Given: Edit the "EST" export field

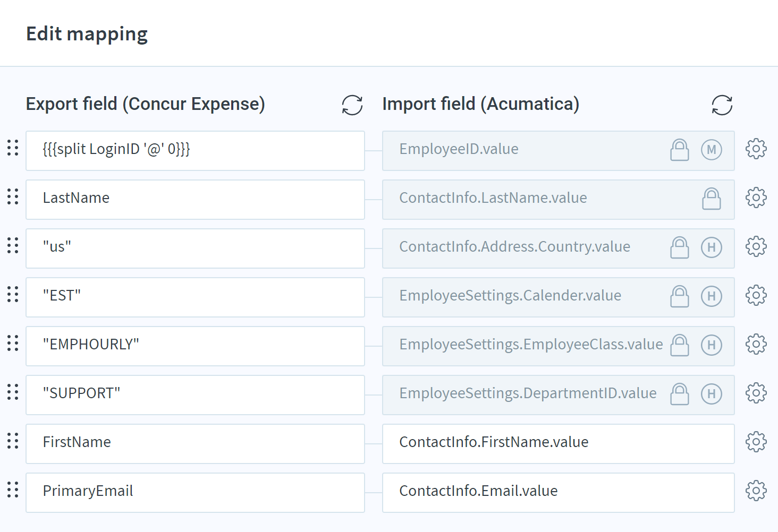Looking at the screenshot, I should [x=195, y=297].
